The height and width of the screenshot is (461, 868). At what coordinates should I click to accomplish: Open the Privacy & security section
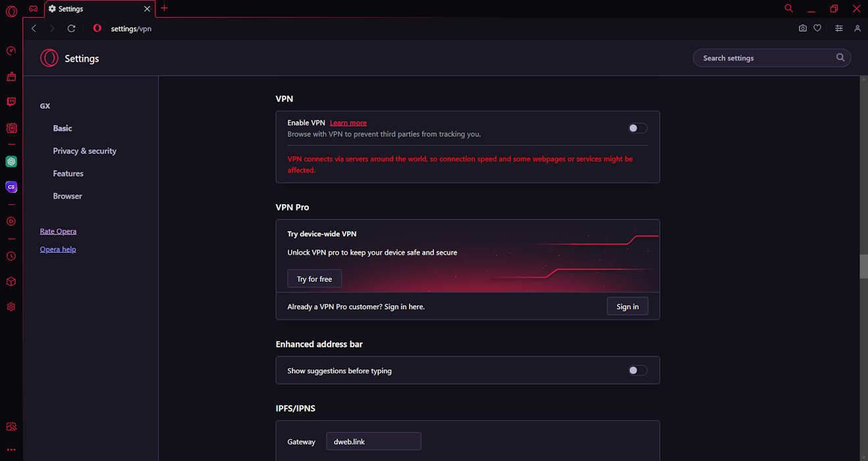tap(84, 151)
